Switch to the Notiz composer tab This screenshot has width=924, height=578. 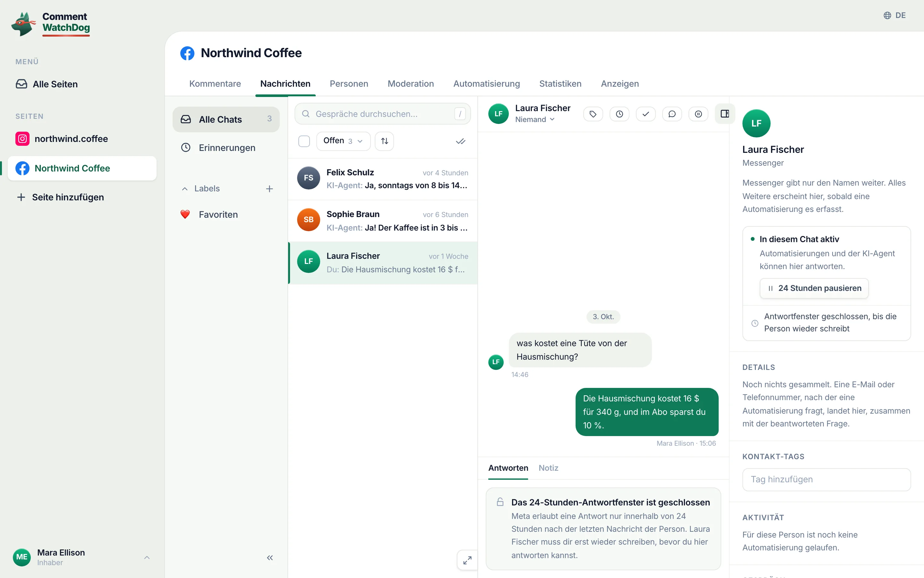pyautogui.click(x=548, y=468)
